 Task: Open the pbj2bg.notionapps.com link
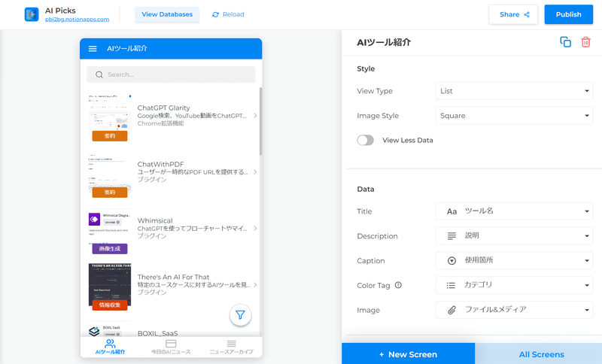point(78,20)
